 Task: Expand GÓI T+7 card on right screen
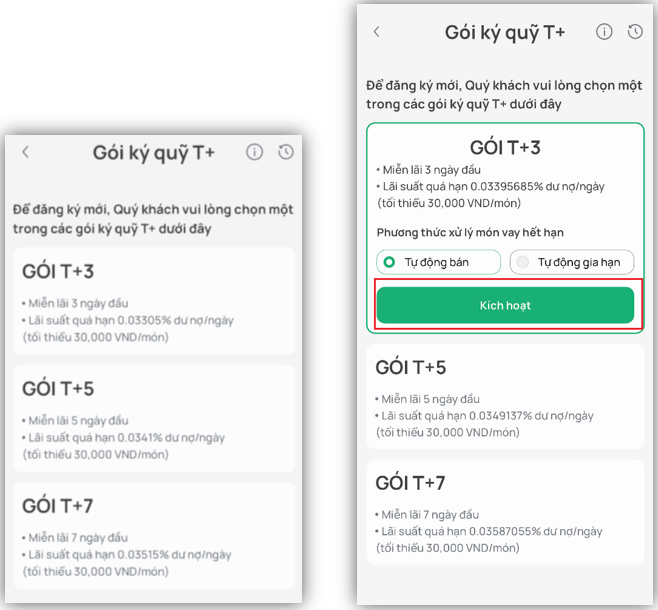[x=505, y=512]
